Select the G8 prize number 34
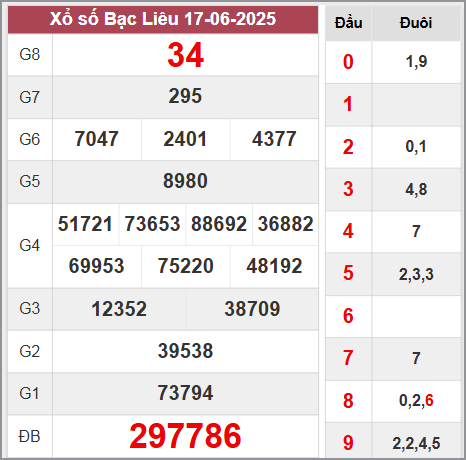Screen dimensions: 466x460 click(185, 55)
